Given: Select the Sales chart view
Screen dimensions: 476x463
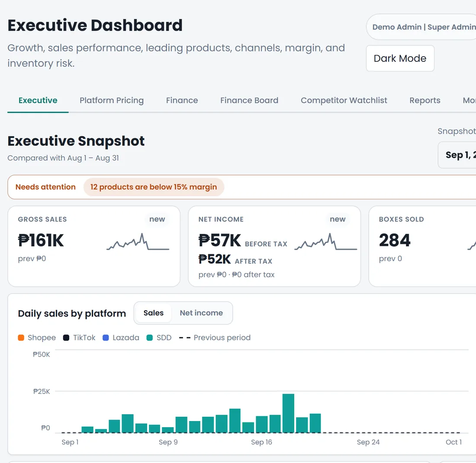Looking at the screenshot, I should tap(153, 313).
